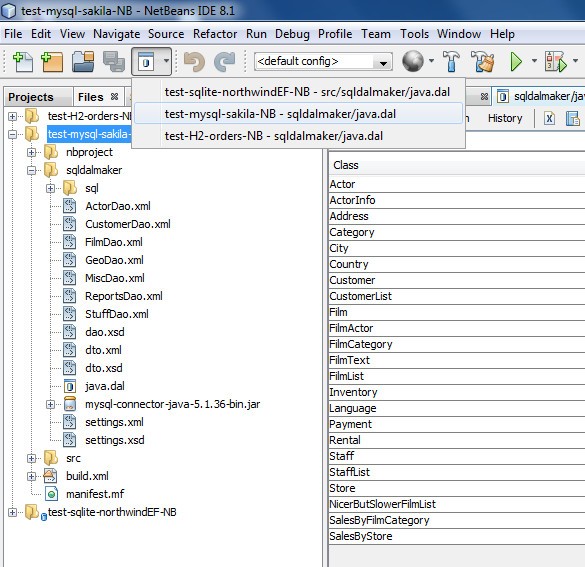Select the Payment row in Class table
This screenshot has height=567, width=585.
457,424
